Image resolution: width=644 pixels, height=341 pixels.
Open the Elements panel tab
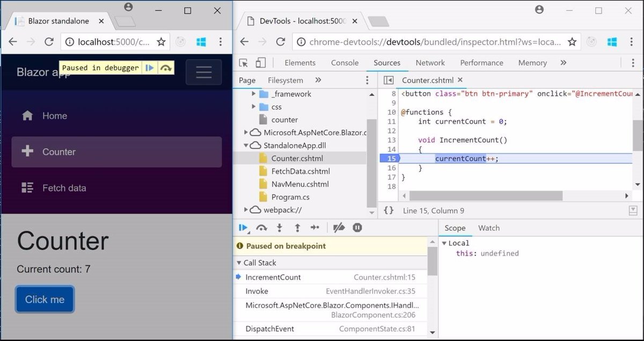tap(300, 63)
